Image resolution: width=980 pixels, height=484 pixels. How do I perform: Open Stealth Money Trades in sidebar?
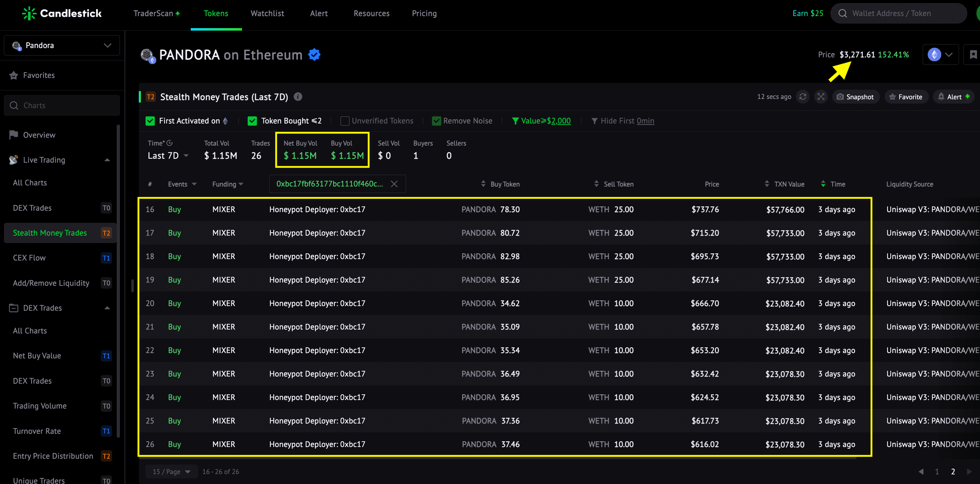point(60,233)
